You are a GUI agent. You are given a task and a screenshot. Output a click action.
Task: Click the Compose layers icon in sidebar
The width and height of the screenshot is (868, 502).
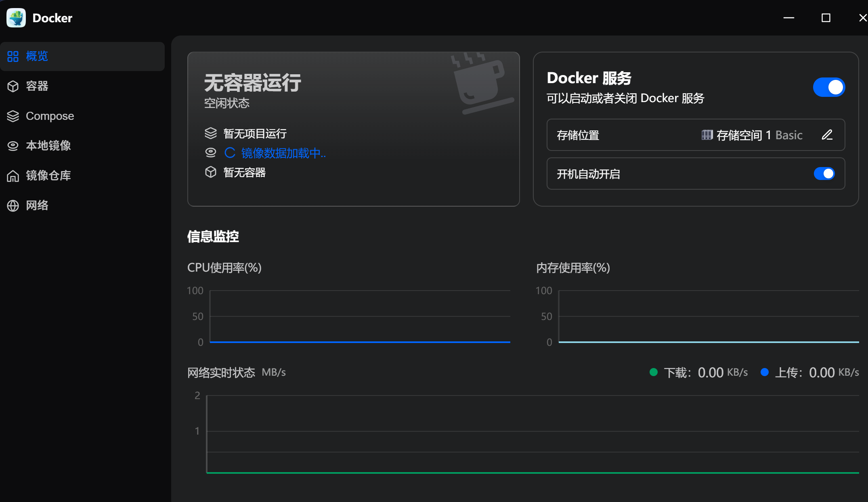coord(13,116)
